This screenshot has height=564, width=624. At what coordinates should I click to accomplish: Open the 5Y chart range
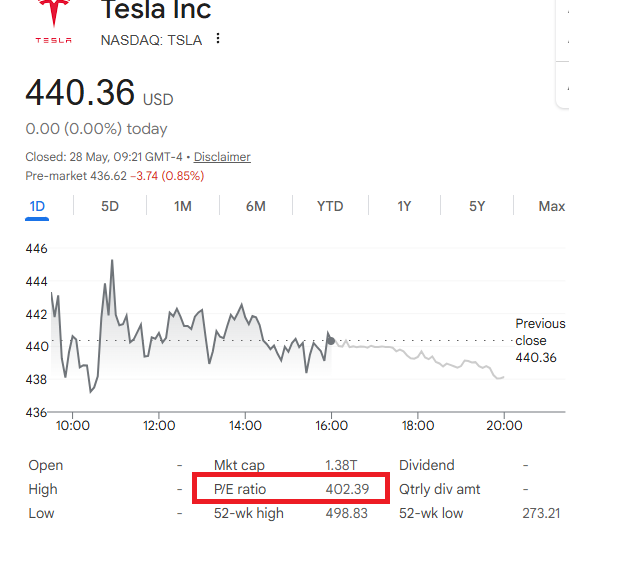[477, 206]
